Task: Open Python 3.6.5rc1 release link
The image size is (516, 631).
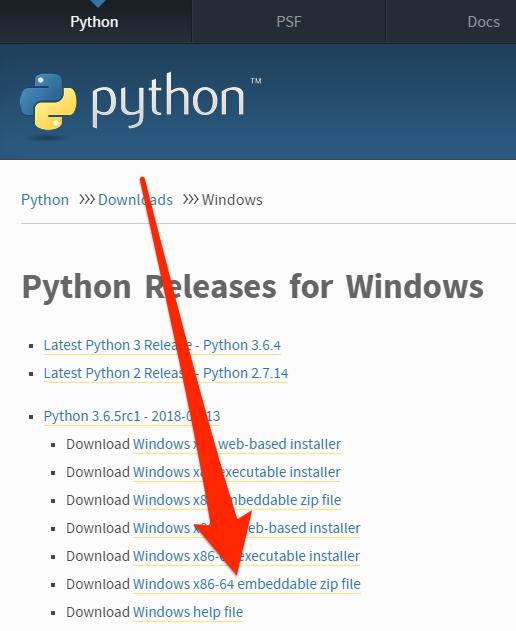Action: click(132, 416)
